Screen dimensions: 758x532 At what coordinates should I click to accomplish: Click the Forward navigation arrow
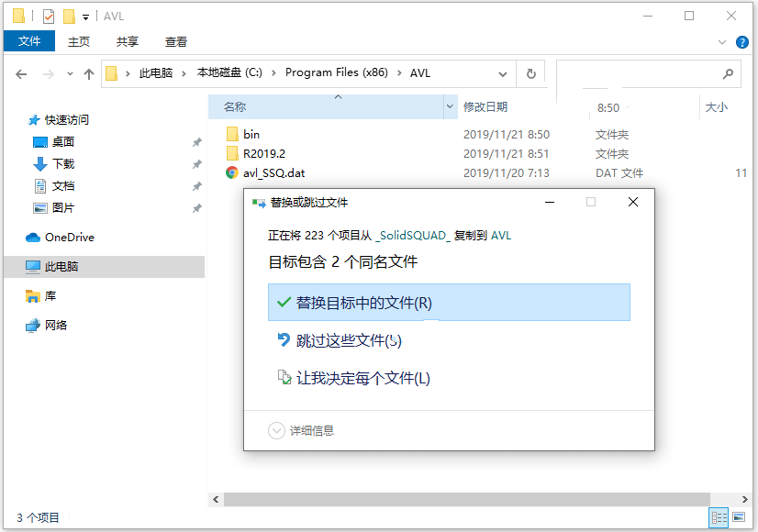coord(49,74)
